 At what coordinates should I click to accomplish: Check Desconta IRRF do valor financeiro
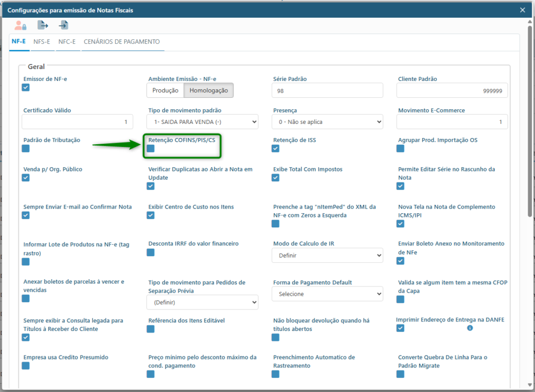tap(150, 252)
